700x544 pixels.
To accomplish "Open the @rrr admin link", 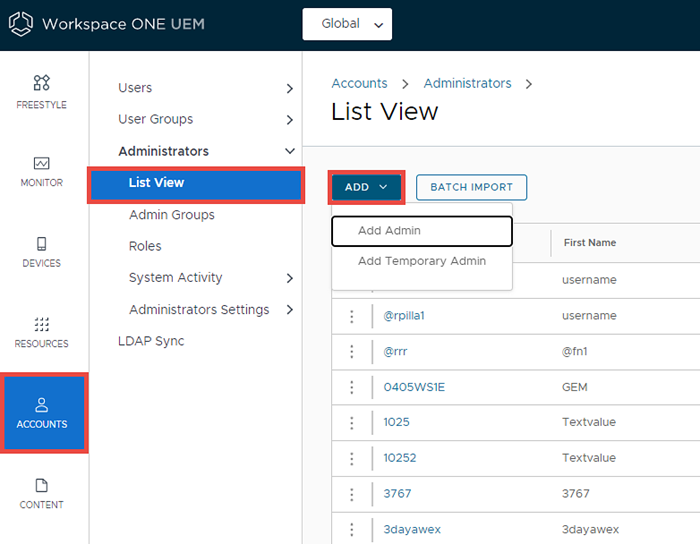I will pos(395,352).
